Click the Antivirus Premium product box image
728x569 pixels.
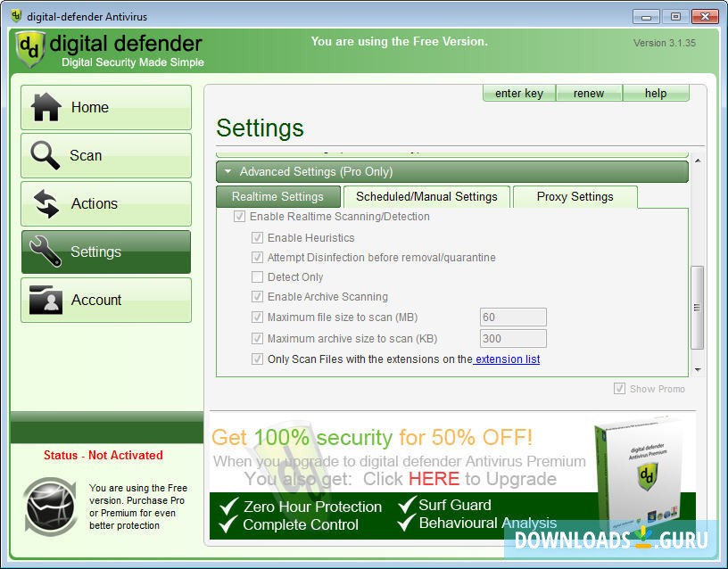[641, 474]
